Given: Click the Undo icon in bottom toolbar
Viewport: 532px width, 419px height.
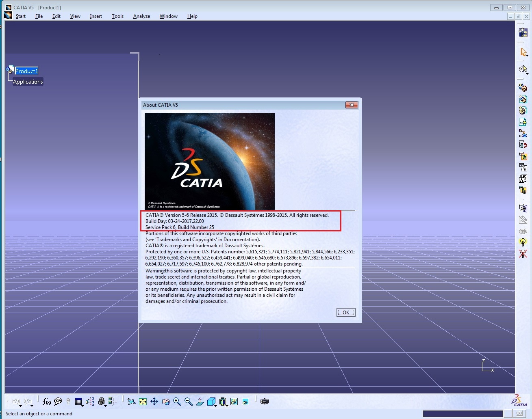Looking at the screenshot, I should pyautogui.click(x=16, y=402).
